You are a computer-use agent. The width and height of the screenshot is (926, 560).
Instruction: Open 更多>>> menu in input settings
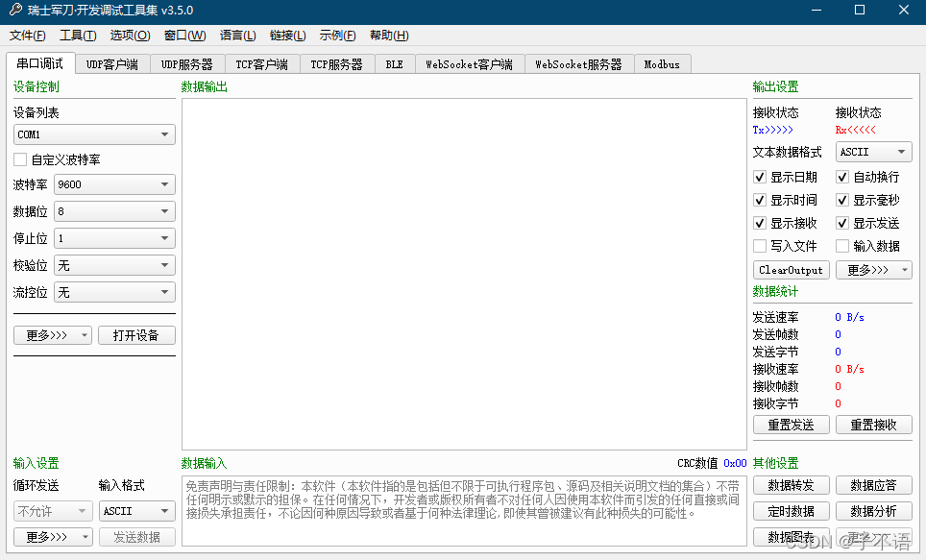53,537
